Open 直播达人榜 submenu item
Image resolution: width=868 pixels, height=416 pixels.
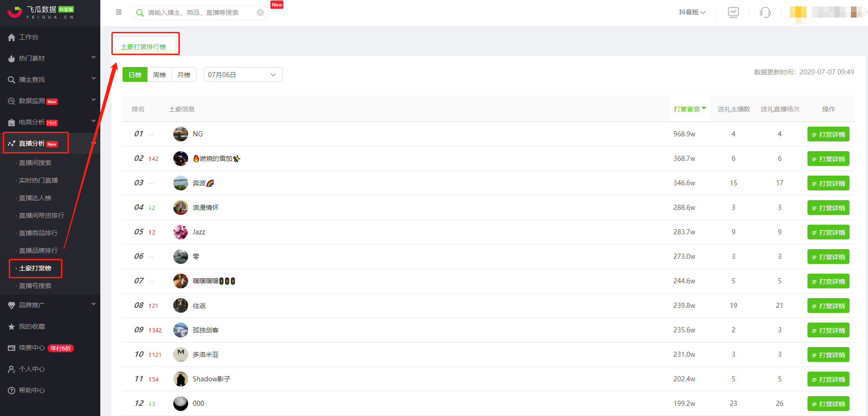tap(35, 198)
